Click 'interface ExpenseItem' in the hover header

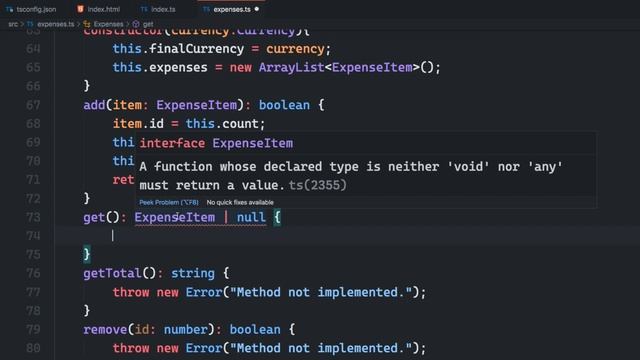(216, 143)
